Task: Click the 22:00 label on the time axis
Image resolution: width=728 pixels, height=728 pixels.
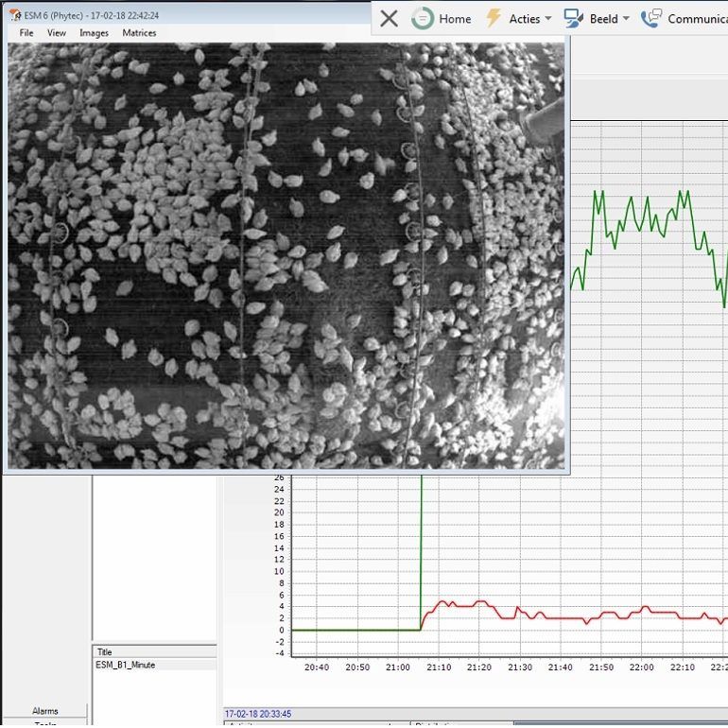Action: pyautogui.click(x=642, y=667)
